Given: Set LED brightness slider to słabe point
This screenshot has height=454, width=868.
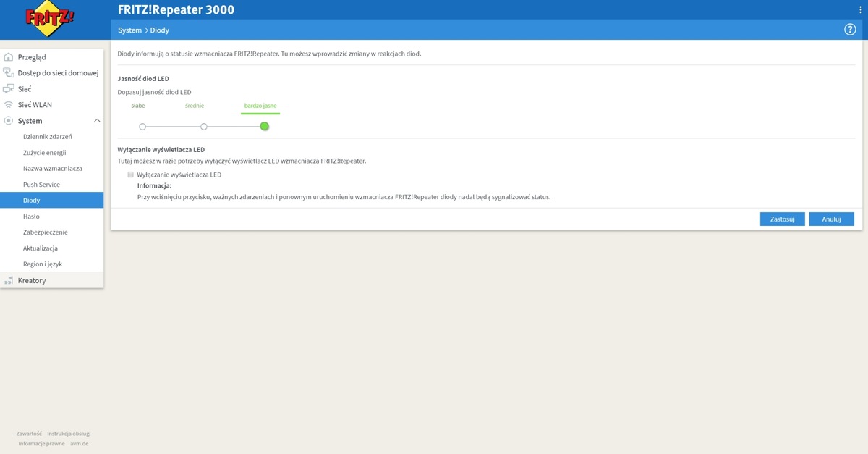Looking at the screenshot, I should (x=142, y=127).
